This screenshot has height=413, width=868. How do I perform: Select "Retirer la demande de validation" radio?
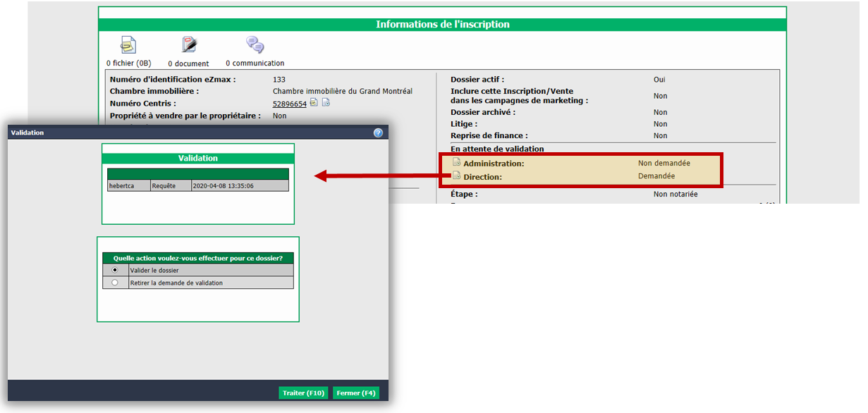pos(115,283)
